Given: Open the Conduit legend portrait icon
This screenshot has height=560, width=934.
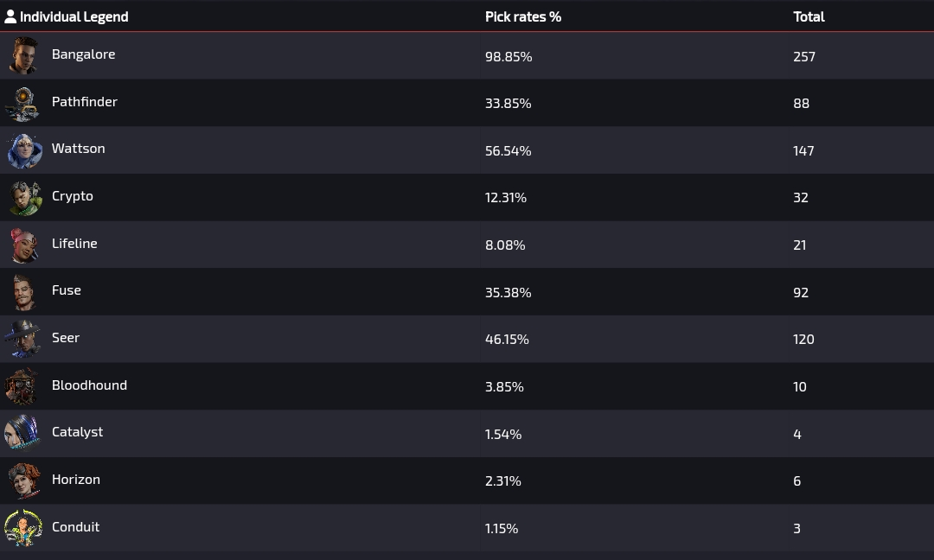Looking at the screenshot, I should tap(23, 528).
